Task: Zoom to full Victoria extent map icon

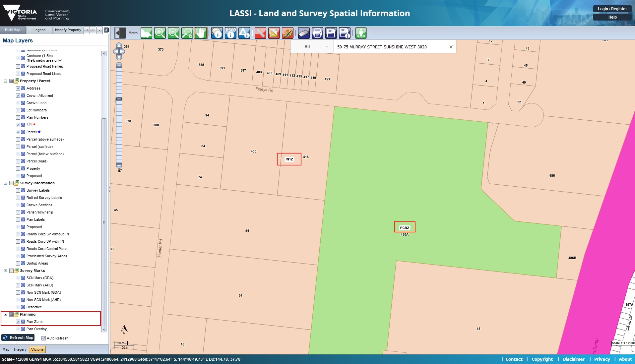Action: point(146,33)
